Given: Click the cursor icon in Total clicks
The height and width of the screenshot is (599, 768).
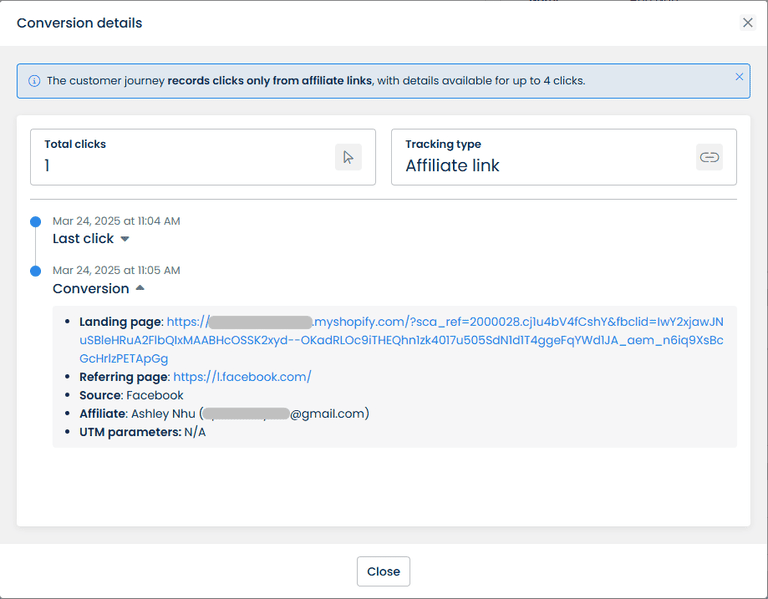Looking at the screenshot, I should click(x=348, y=157).
